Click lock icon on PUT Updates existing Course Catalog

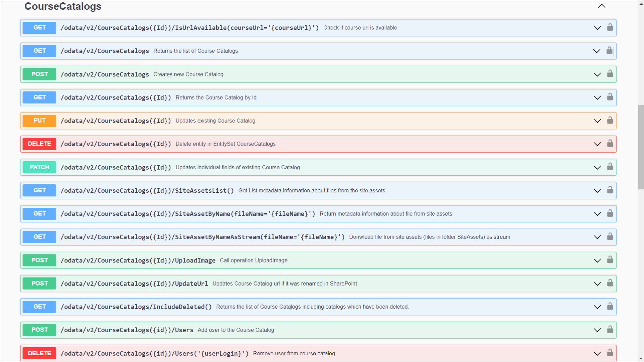610,120
